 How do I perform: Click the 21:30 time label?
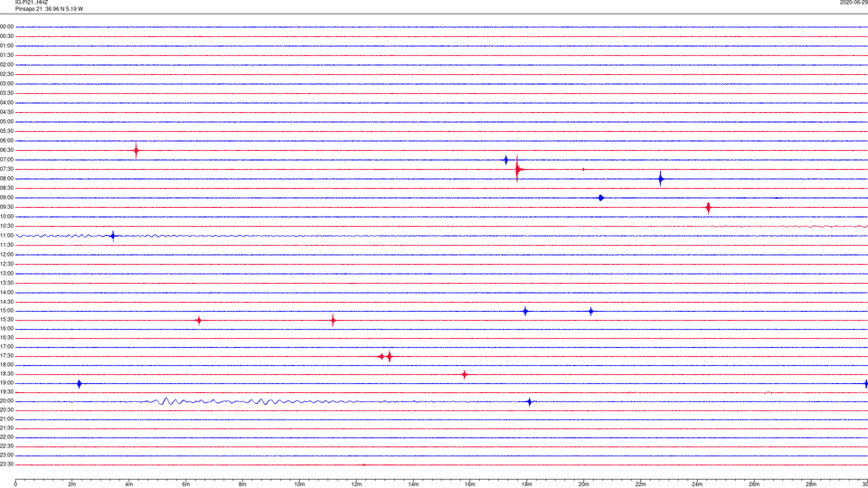[6, 428]
